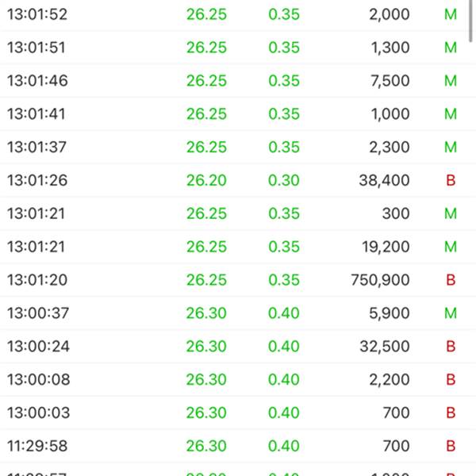Tap the green M marker at 13:01:52

coord(451,14)
